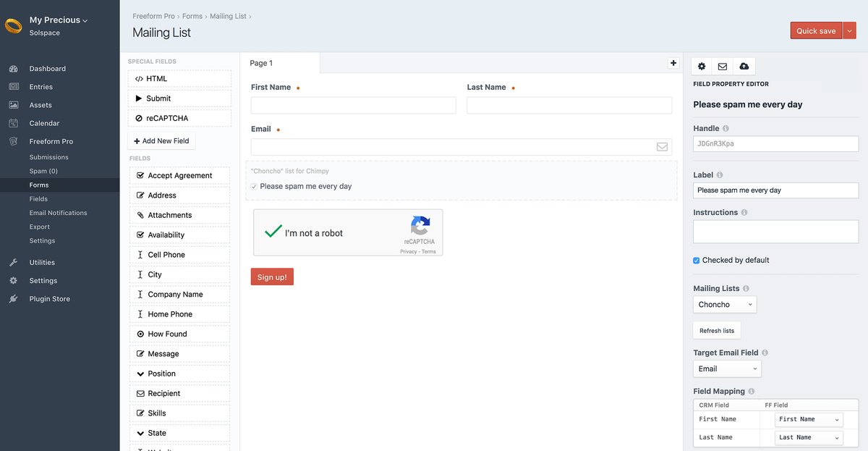Open the email notifications envelope tab
868x451 pixels.
point(723,66)
